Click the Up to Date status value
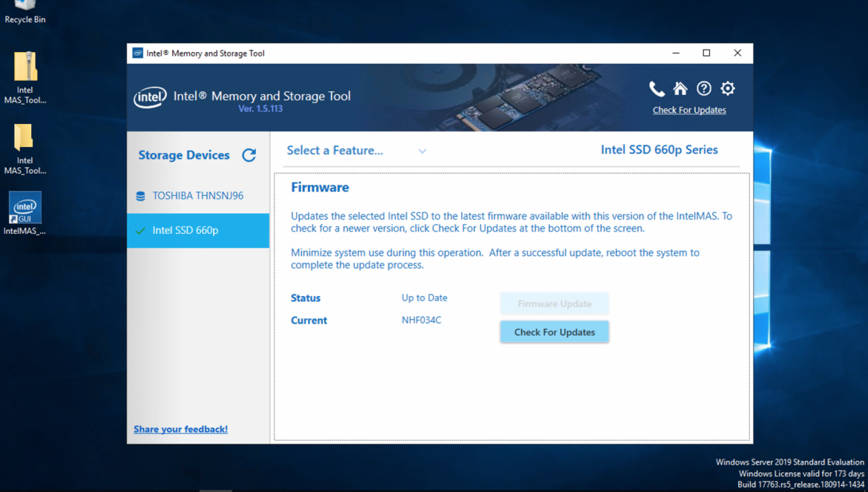Viewport: 868px width, 492px height. pos(424,298)
